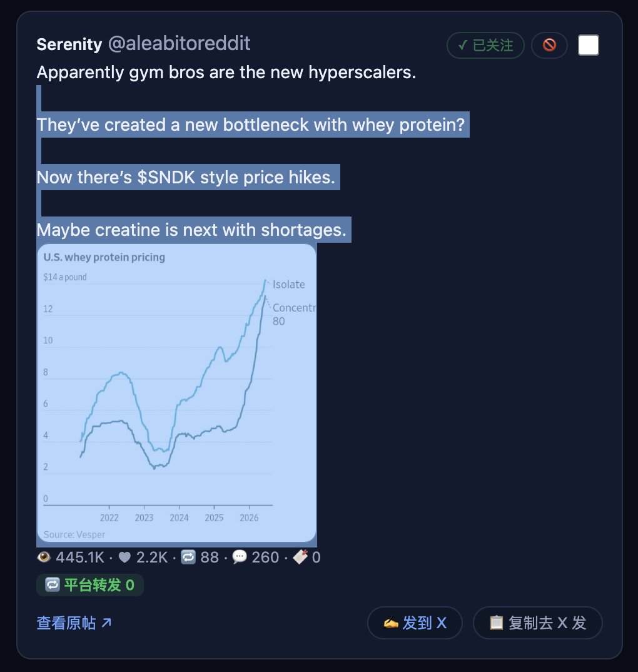This screenshot has width=638, height=672.
Task: Toggle the white checkbox on the post card
Action: [x=589, y=45]
